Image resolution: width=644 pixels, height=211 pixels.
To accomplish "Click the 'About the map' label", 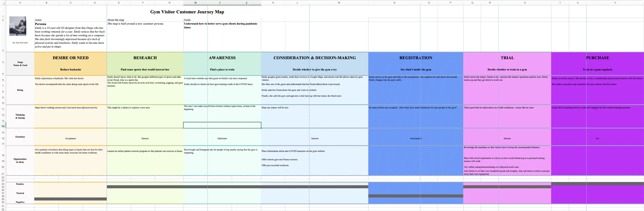I will click(115, 20).
